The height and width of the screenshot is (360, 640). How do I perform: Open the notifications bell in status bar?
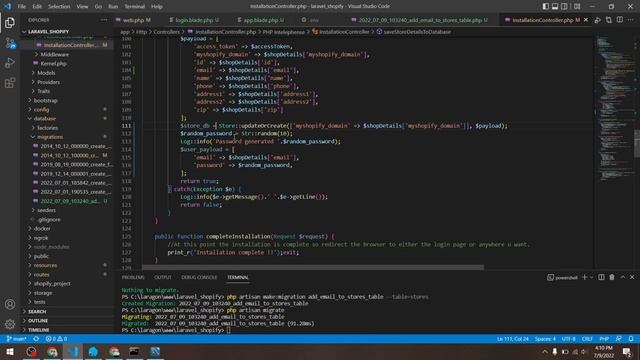coord(631,339)
